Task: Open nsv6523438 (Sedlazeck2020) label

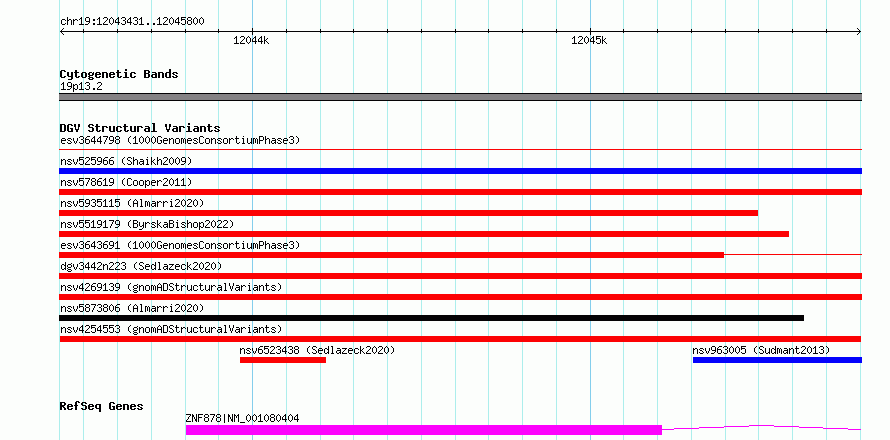Action: pyautogui.click(x=317, y=350)
